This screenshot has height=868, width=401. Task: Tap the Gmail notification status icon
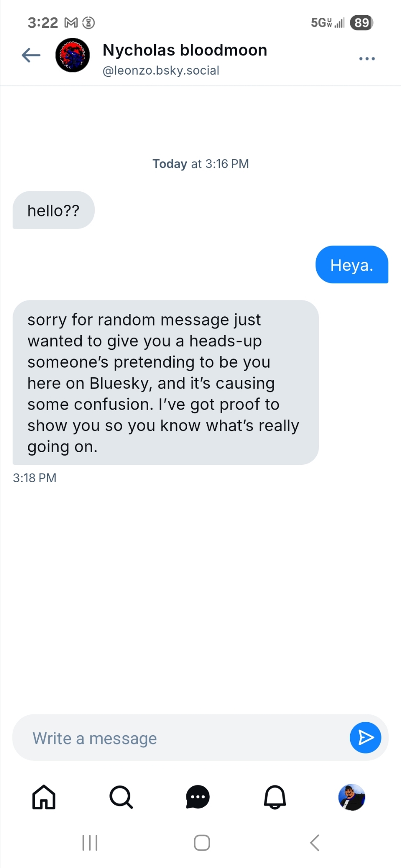(71, 23)
